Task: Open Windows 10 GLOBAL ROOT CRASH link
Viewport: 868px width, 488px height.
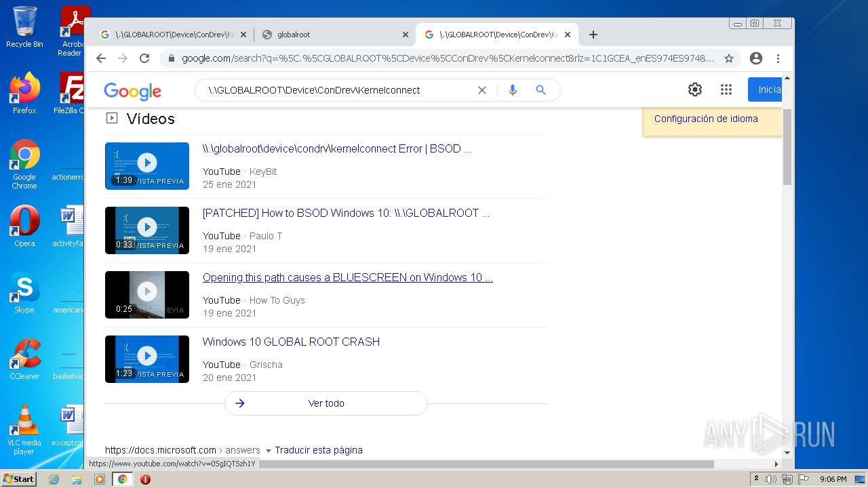Action: coord(291,342)
